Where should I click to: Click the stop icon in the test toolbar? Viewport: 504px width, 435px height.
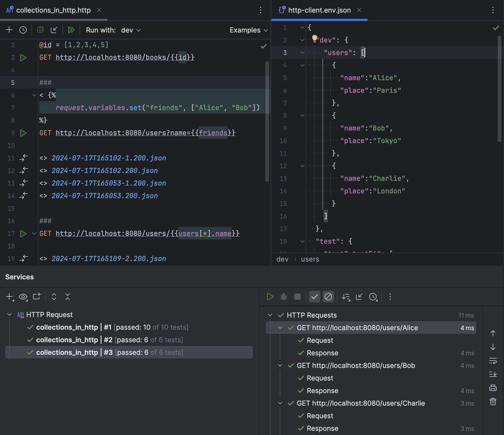coord(297,297)
